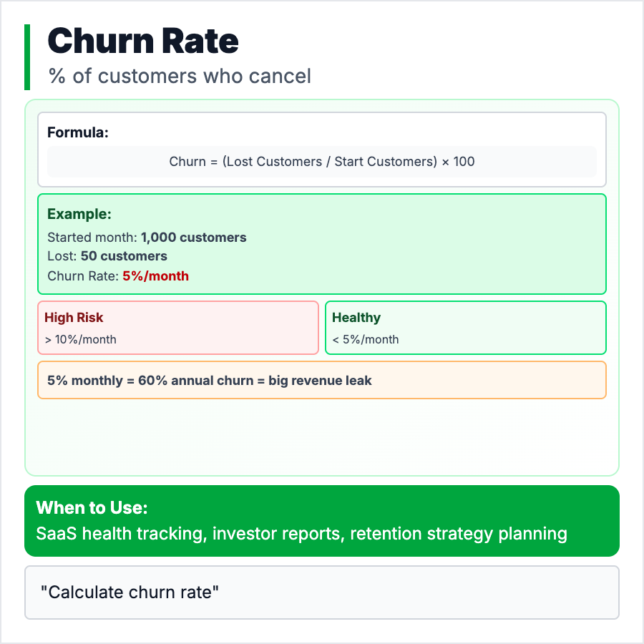Click the orange annual churn warning box

(x=321, y=380)
